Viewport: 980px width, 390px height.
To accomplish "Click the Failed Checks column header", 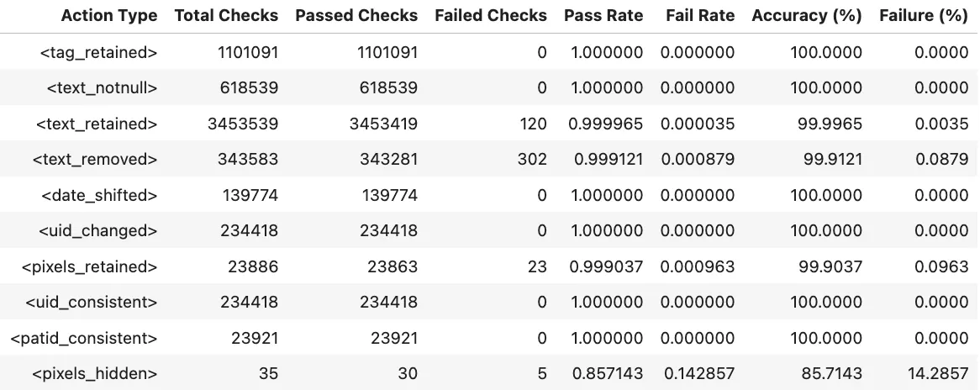I will 491,16.
